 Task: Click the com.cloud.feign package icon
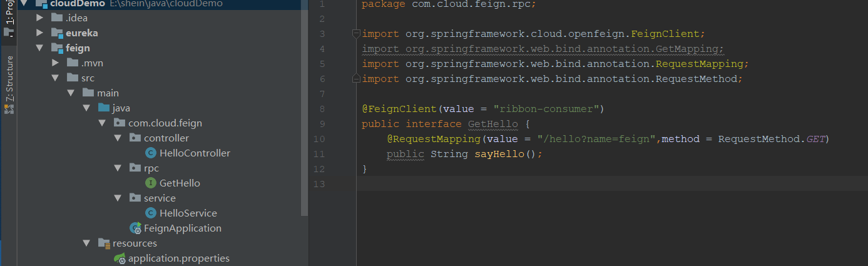tap(119, 123)
